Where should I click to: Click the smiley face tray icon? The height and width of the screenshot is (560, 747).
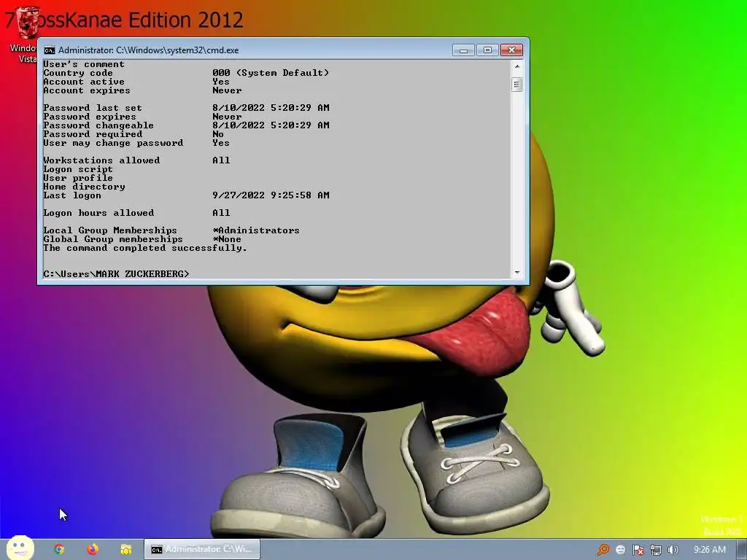pos(620,550)
